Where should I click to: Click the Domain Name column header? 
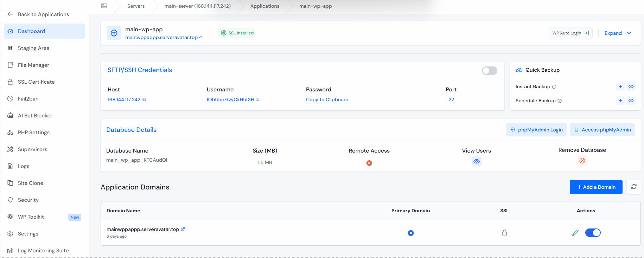[x=123, y=211]
